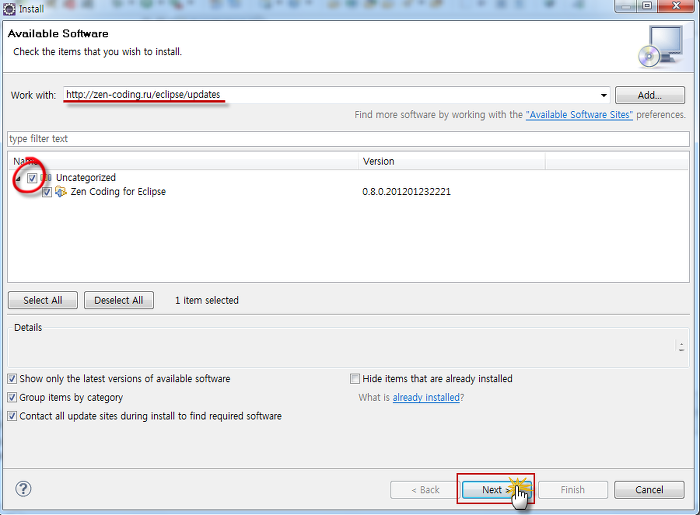Select the Zen Coding for Eclipse row text
The image size is (700, 515).
(118, 192)
